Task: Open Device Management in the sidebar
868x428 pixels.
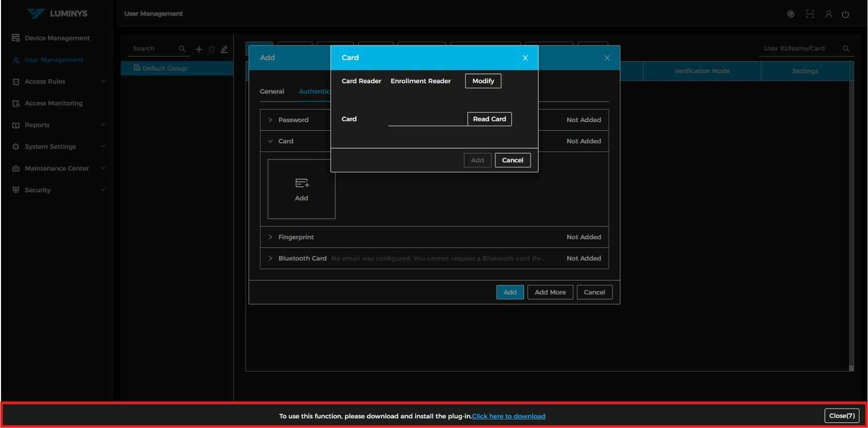Action: [57, 38]
